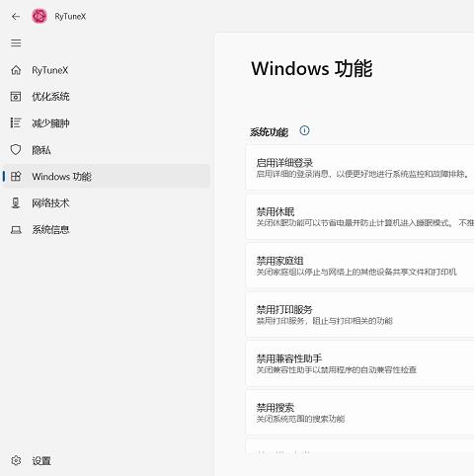Click the 设置 gear icon
Screen dimensions: 474x476
pos(16,460)
